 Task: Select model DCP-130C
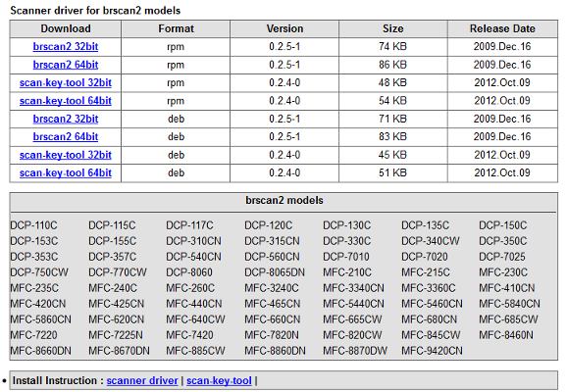[347, 225]
